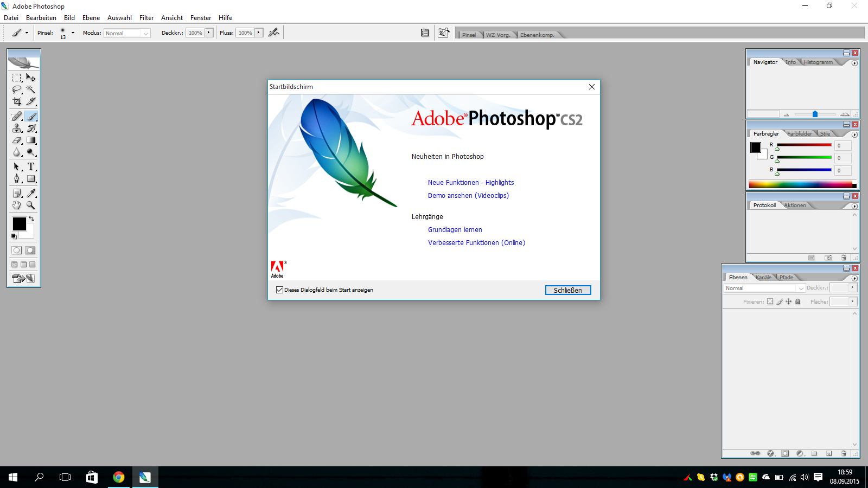868x488 pixels.
Task: Open the Ebene menu
Action: pyautogui.click(x=91, y=18)
